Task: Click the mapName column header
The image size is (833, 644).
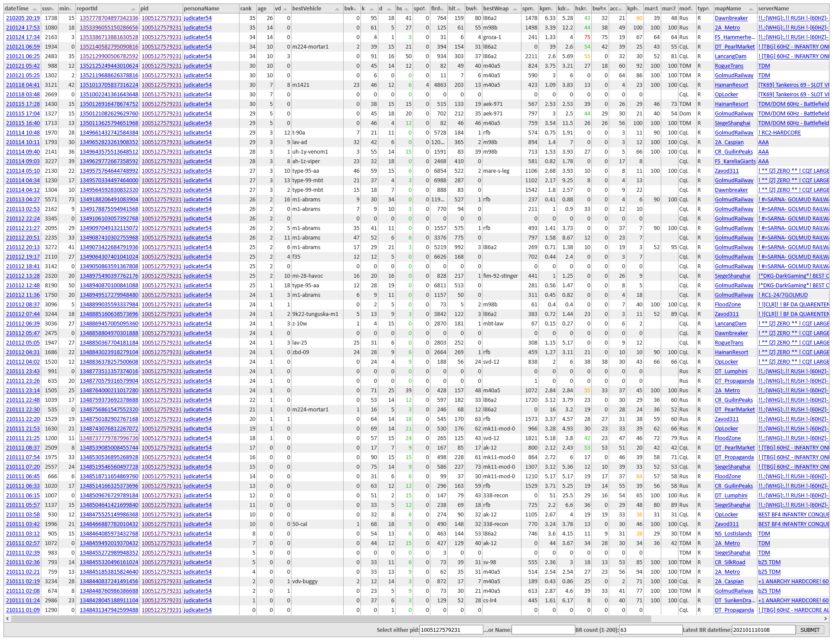Action: pos(735,9)
